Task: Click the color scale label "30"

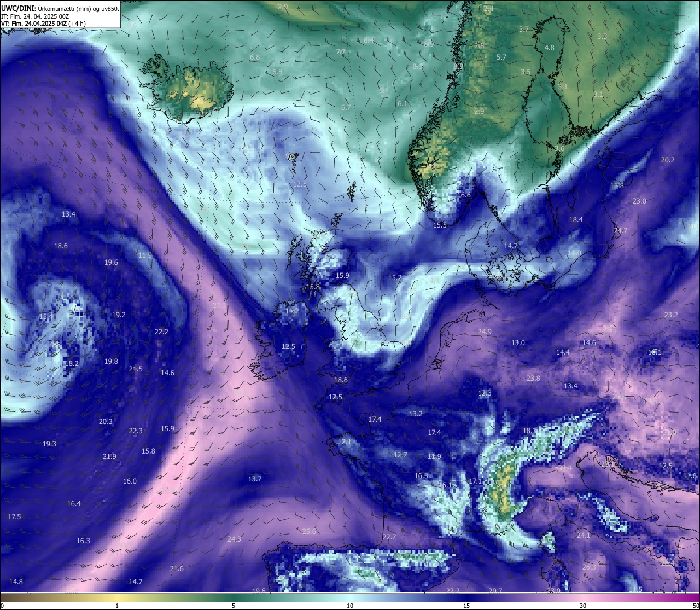Action: [x=583, y=606]
